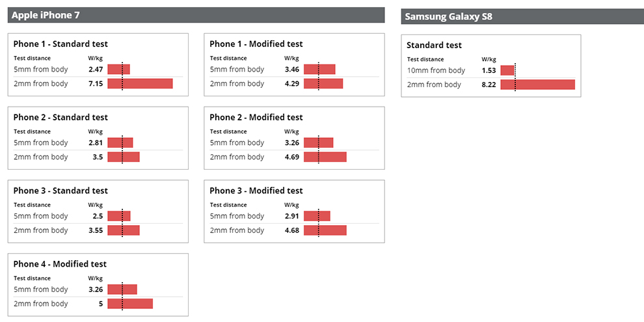Click the 8.22 W/kg bar for Galaxy S8

pos(537,85)
